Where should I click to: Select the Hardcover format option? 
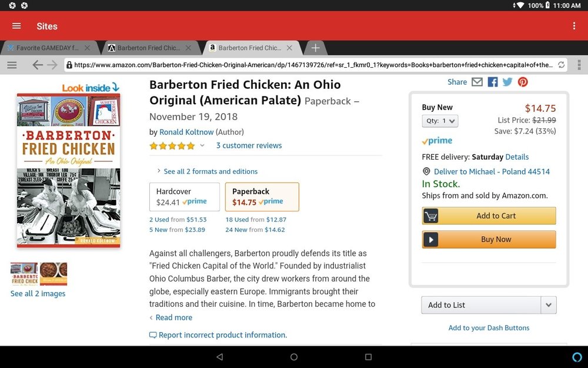[x=185, y=197]
